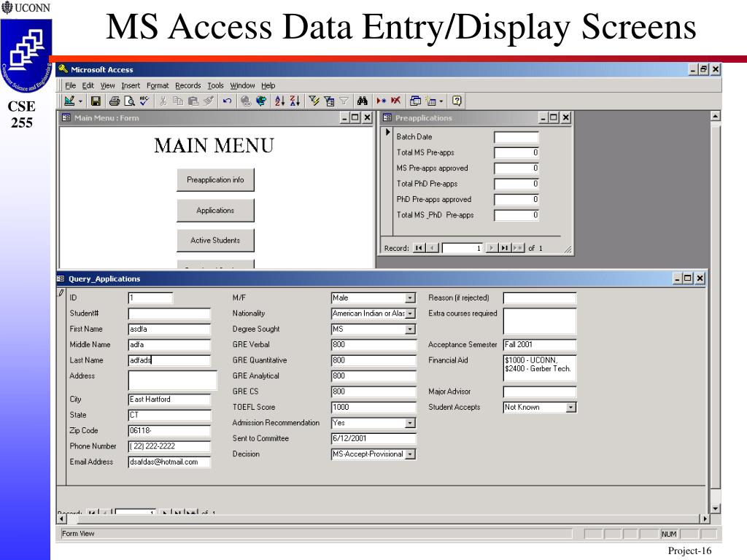Click the Cut scissors icon

point(163,101)
